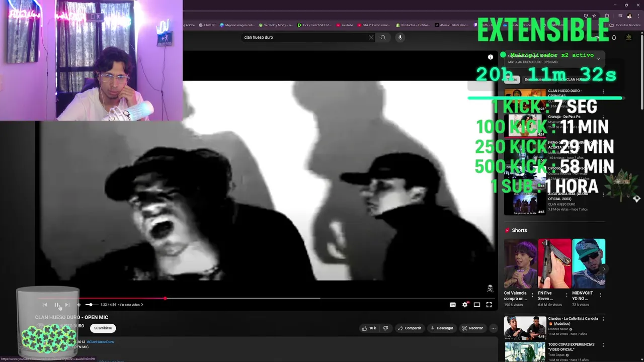Bookmark this page with the star icon
644x362 pixels.
[594, 16]
